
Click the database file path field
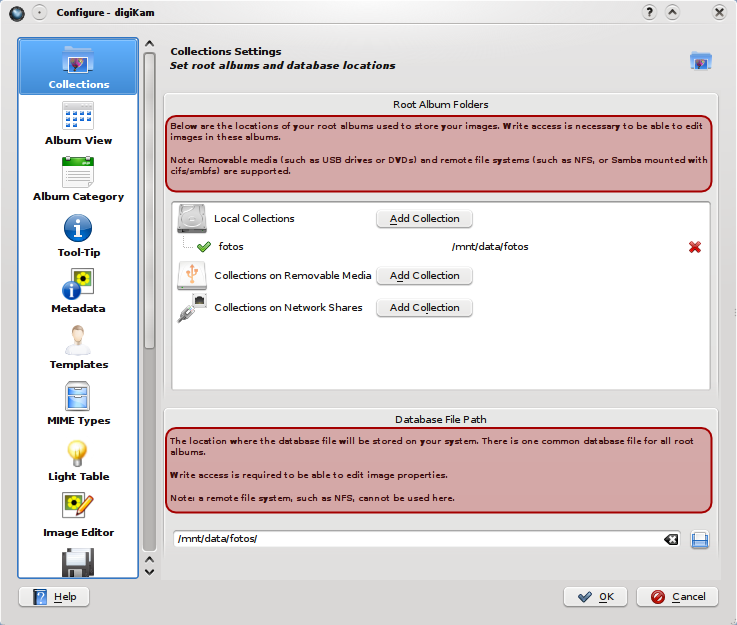coord(415,540)
